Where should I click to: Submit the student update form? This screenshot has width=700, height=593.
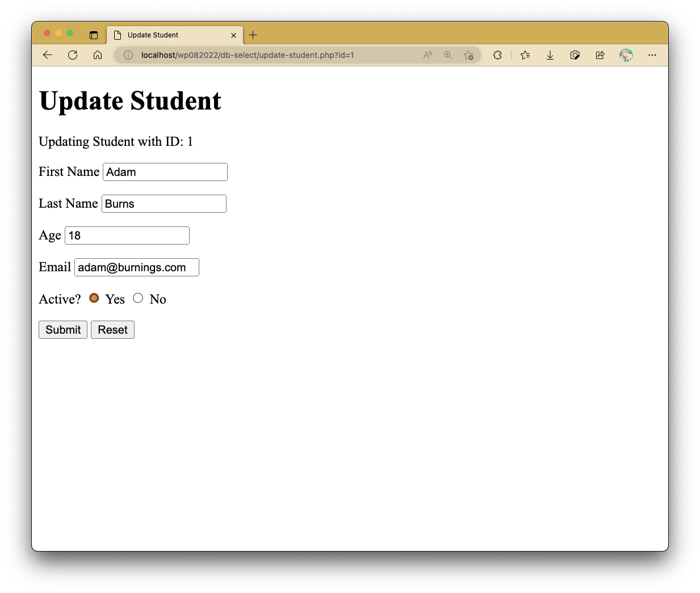pos(63,330)
